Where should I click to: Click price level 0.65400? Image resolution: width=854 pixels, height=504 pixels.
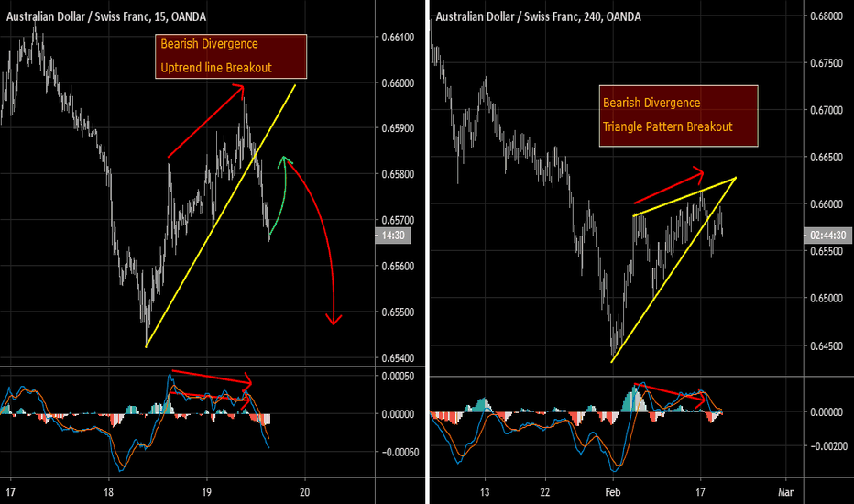(398, 358)
